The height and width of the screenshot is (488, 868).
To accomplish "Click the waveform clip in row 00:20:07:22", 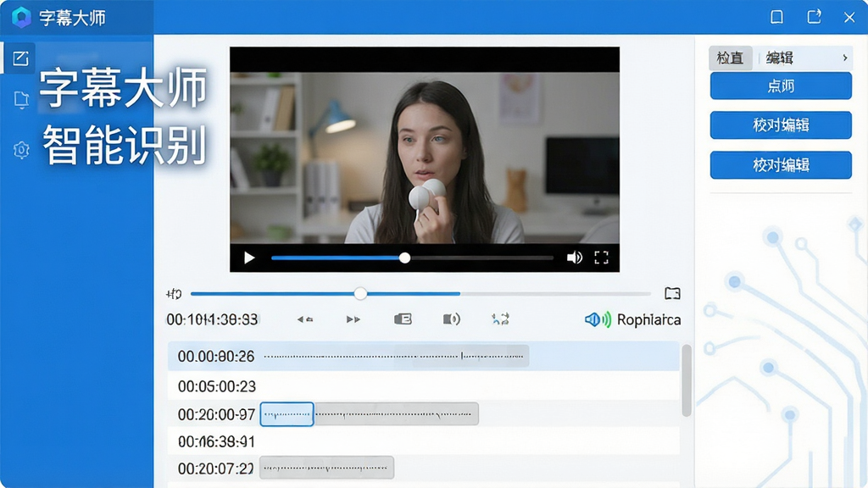I will click(x=326, y=468).
